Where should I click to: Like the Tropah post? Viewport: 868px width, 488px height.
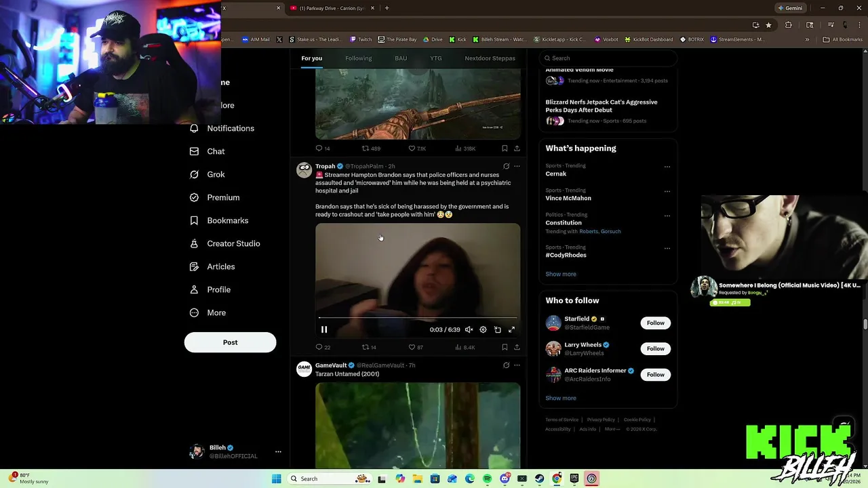click(415, 347)
